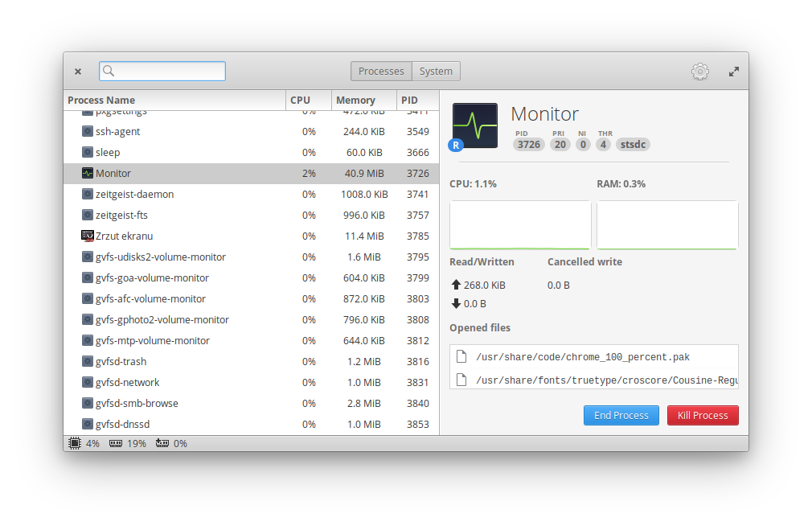Click the priority 20 badge
The image size is (812, 526).
point(560,145)
